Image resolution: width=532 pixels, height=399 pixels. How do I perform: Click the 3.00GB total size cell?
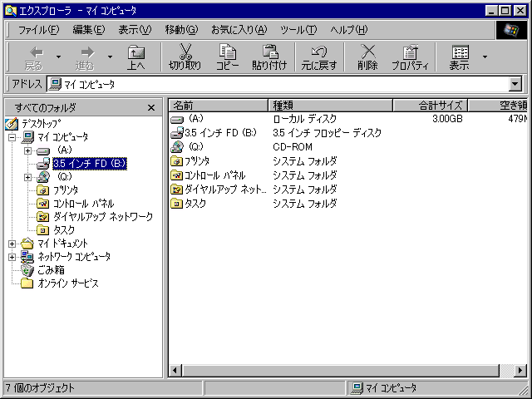pyautogui.click(x=447, y=119)
